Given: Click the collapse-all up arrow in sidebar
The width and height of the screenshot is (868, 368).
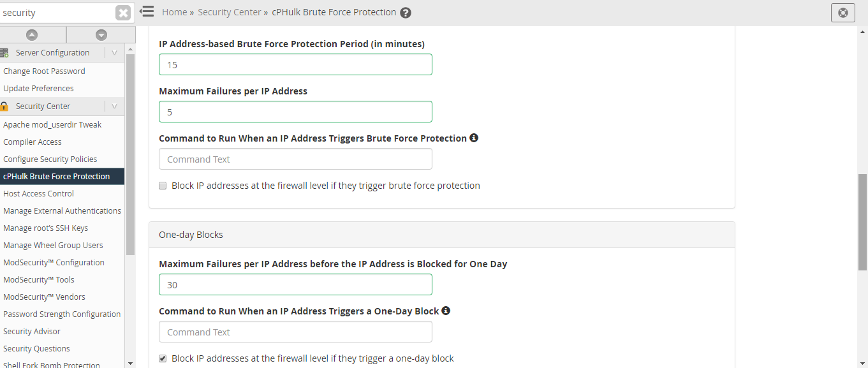Looking at the screenshot, I should coord(32,35).
